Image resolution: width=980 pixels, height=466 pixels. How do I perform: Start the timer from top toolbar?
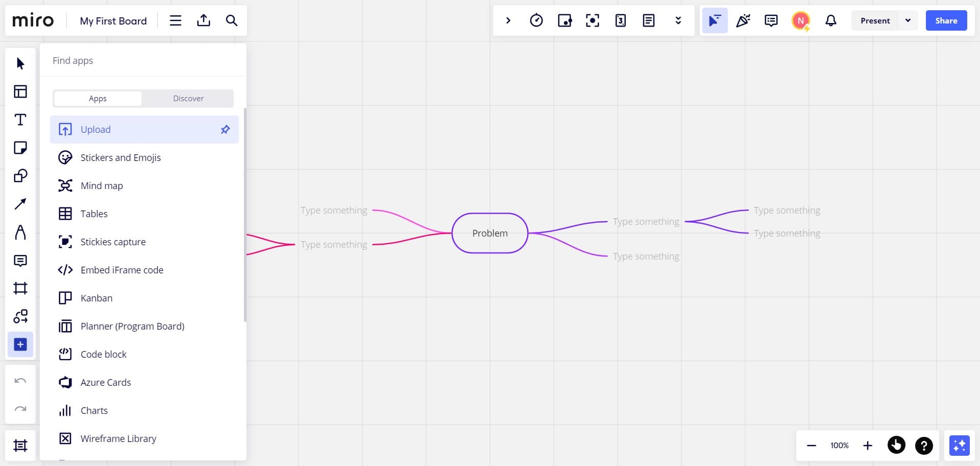pos(536,20)
